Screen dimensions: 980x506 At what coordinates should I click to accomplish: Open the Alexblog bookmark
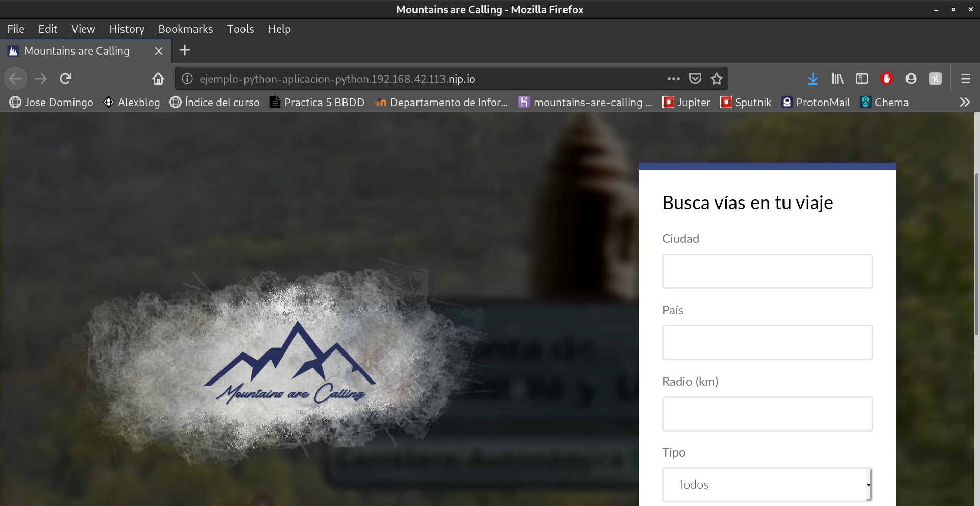(132, 102)
